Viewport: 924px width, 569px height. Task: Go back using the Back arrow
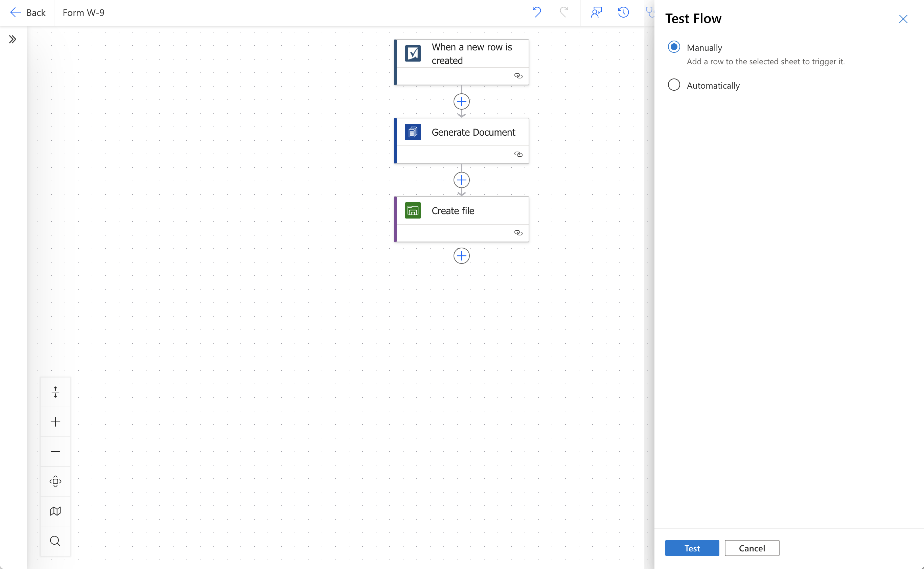pyautogui.click(x=27, y=13)
